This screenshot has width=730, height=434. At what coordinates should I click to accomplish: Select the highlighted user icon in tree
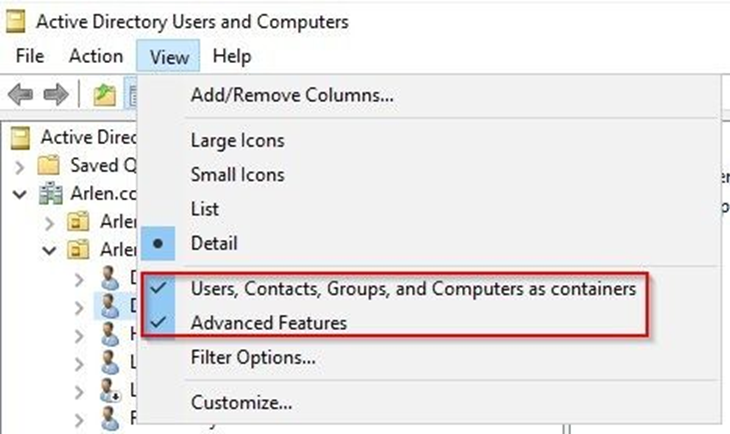[x=110, y=306]
